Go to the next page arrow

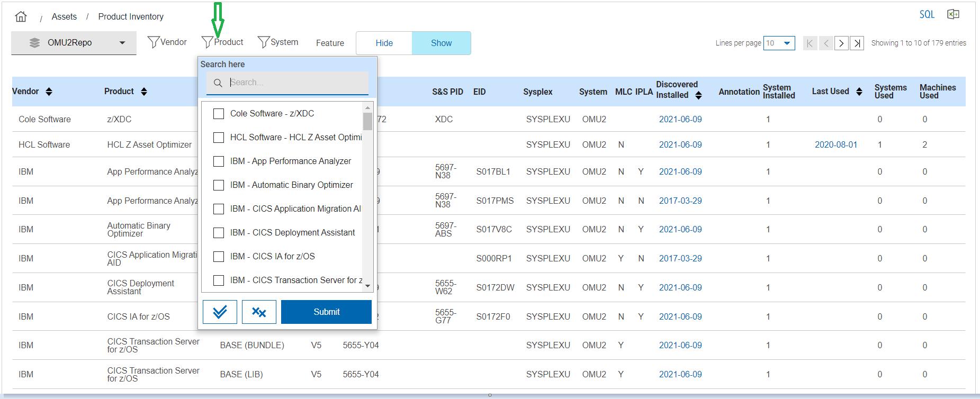(x=841, y=43)
